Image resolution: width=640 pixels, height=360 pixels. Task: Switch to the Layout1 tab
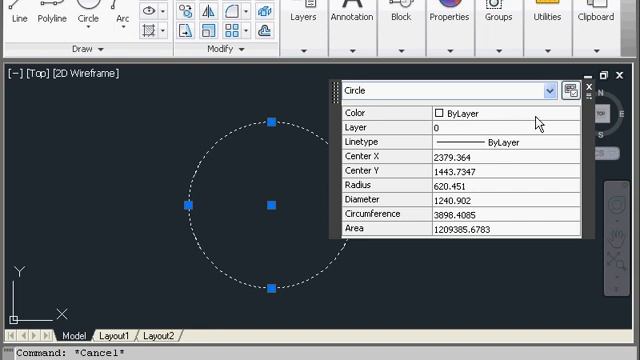tap(114, 336)
